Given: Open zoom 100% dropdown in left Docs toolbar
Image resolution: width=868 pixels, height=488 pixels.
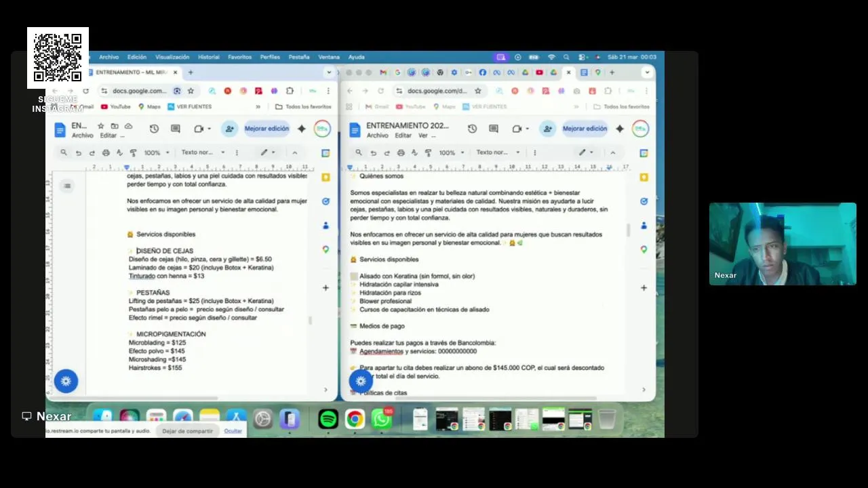Looking at the screenshot, I should [x=157, y=152].
